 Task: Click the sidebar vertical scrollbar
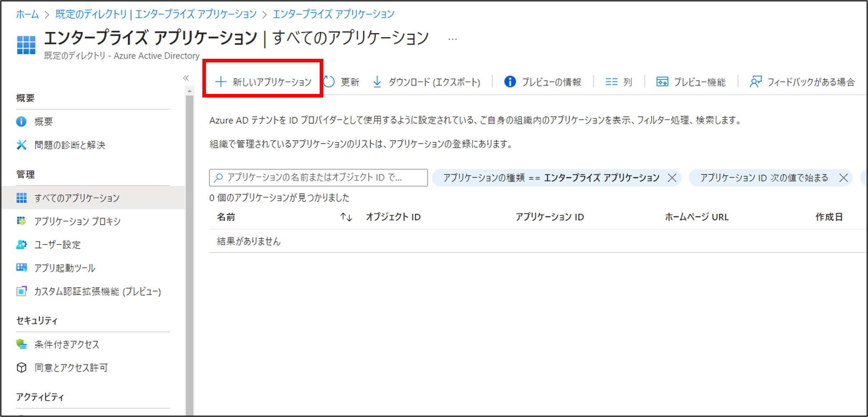pyautogui.click(x=189, y=251)
